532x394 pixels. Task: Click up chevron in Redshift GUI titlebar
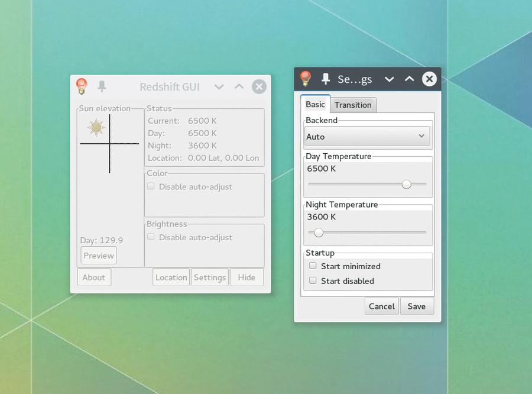(x=239, y=86)
